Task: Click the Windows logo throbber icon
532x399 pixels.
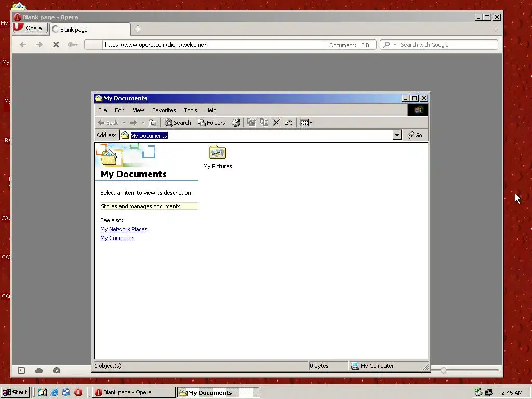Action: (418, 110)
